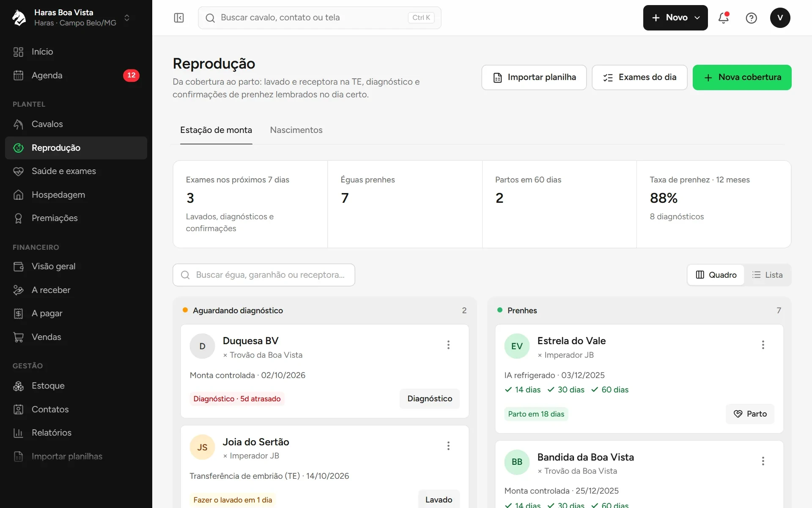The width and height of the screenshot is (812, 508).
Task: Open Premiações in the sidebar
Action: pyautogui.click(x=76, y=218)
